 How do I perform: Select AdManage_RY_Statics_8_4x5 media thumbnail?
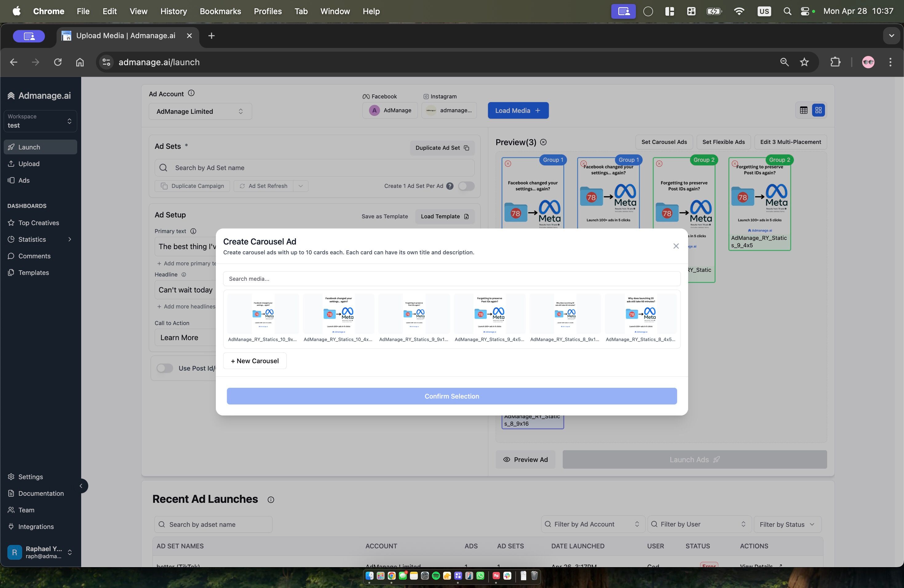tap(640, 315)
